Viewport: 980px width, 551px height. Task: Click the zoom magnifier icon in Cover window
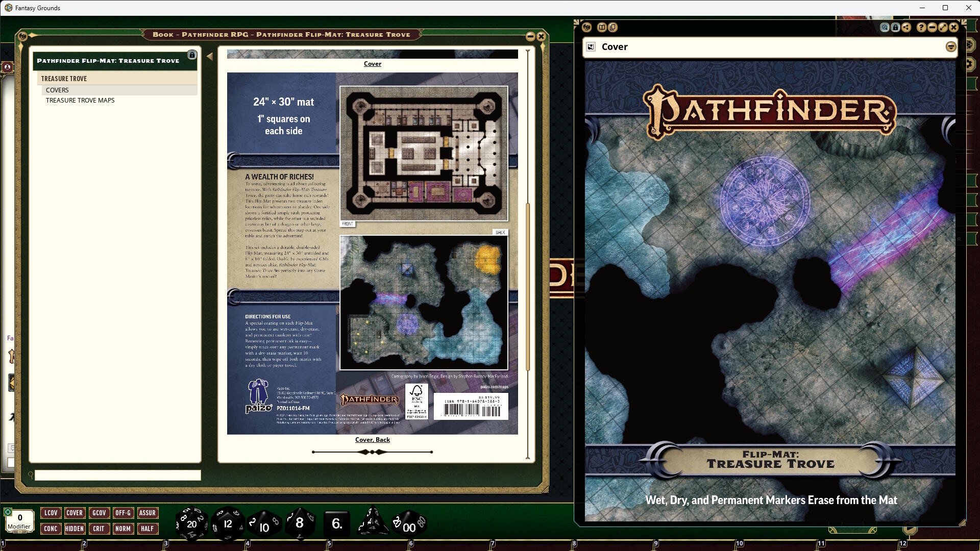[885, 28]
